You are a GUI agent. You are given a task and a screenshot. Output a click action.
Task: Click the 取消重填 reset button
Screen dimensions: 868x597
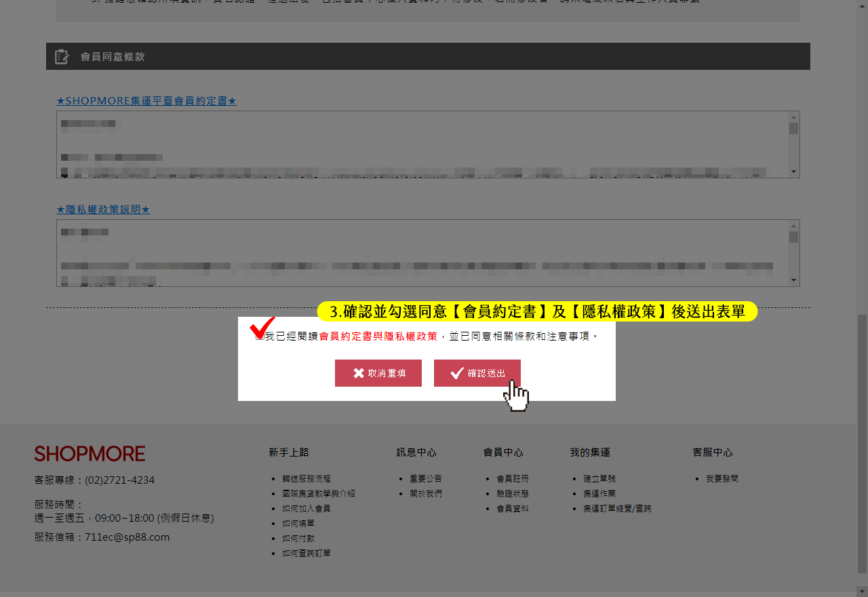click(378, 373)
